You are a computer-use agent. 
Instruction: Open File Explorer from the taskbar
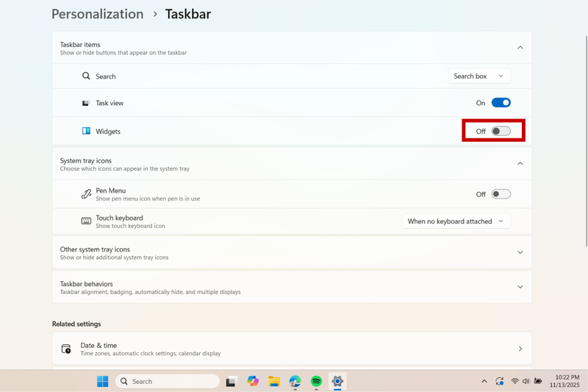[x=274, y=381]
